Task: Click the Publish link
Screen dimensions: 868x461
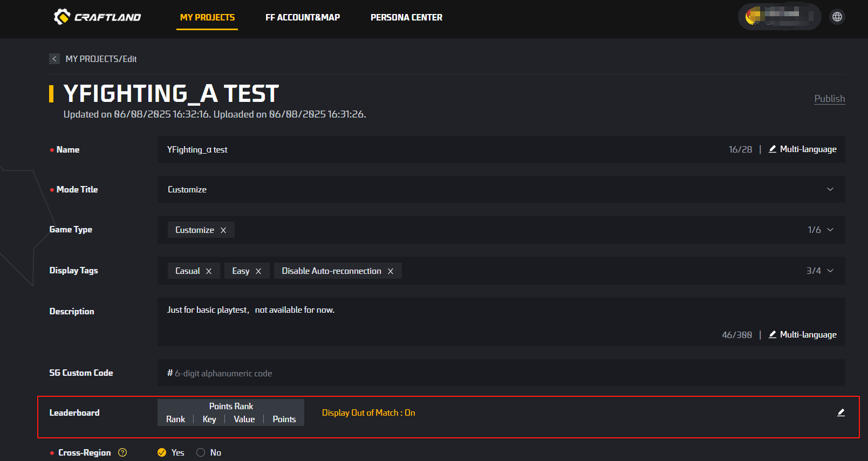Action: (830, 99)
